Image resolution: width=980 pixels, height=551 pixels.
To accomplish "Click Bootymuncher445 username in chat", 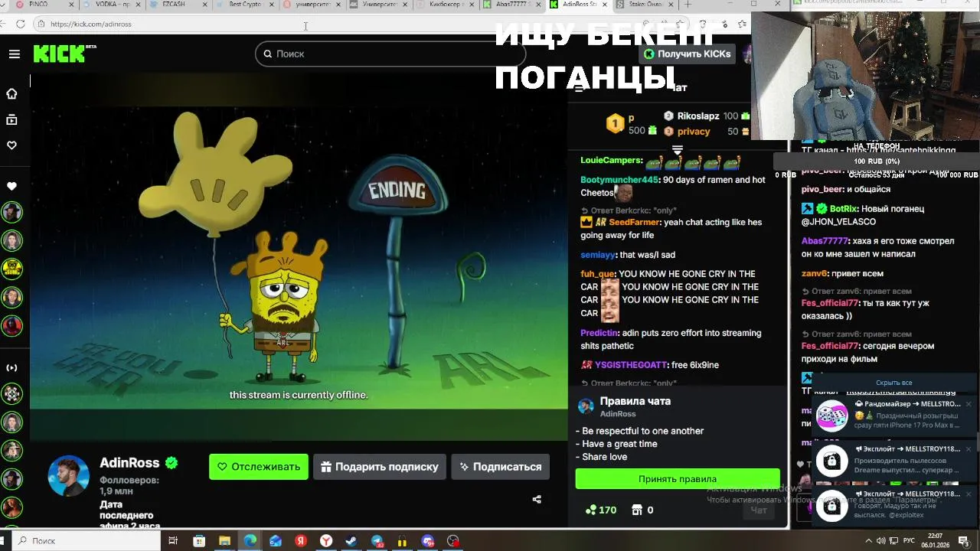I will (x=619, y=181).
